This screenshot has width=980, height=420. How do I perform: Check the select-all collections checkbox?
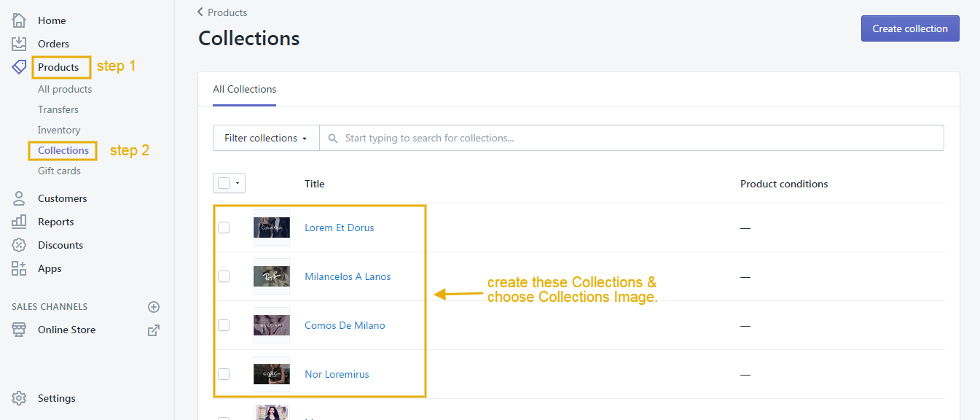[224, 183]
